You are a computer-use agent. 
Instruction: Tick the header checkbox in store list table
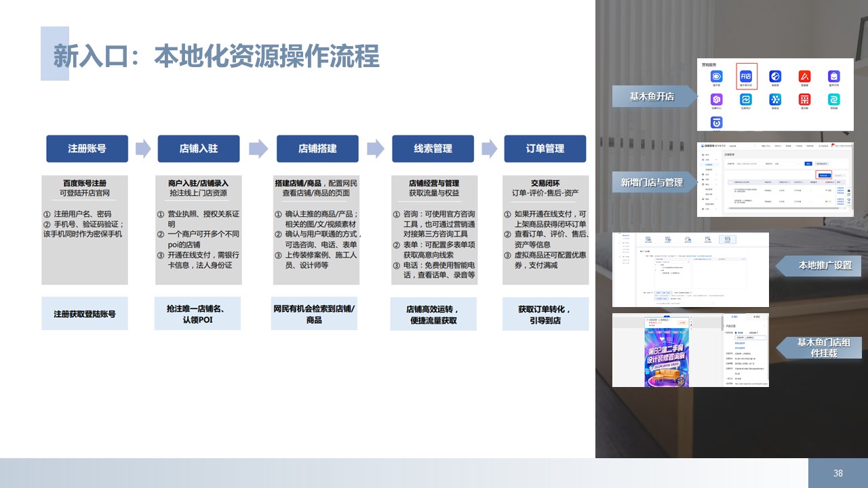(730, 182)
